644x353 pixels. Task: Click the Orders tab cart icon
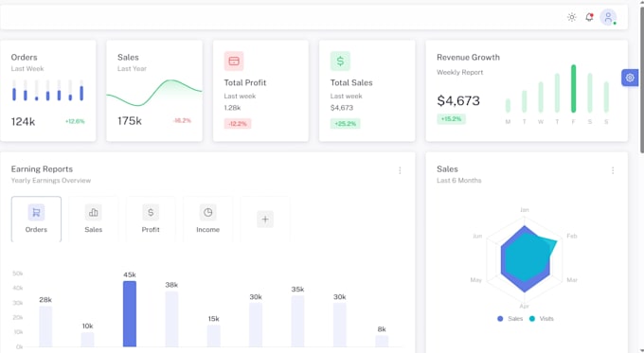[x=36, y=212]
